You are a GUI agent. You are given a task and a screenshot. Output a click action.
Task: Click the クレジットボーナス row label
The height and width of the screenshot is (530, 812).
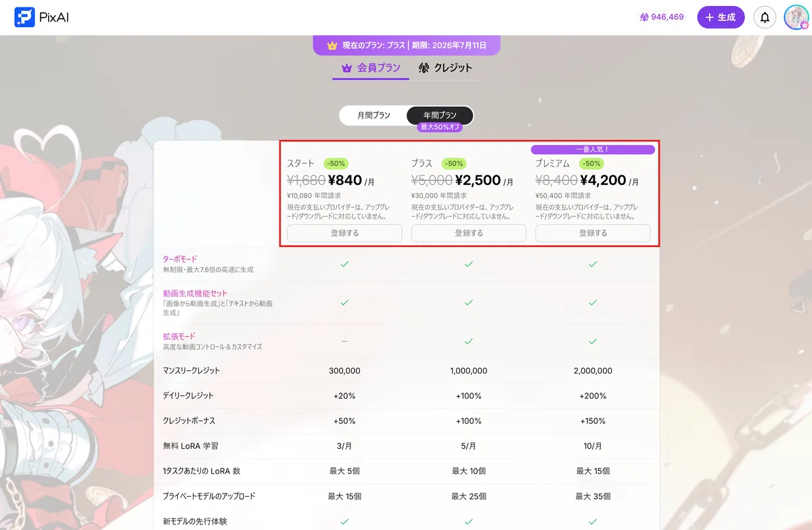pos(189,421)
